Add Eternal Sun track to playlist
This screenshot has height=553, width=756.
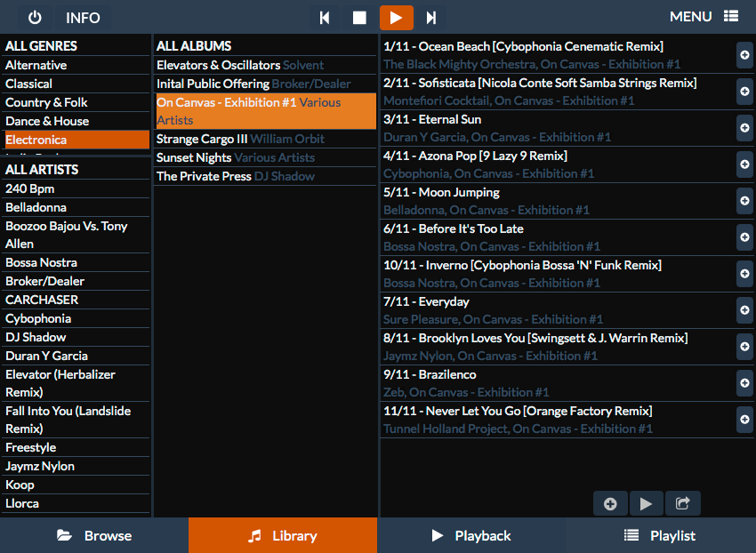[745, 128]
